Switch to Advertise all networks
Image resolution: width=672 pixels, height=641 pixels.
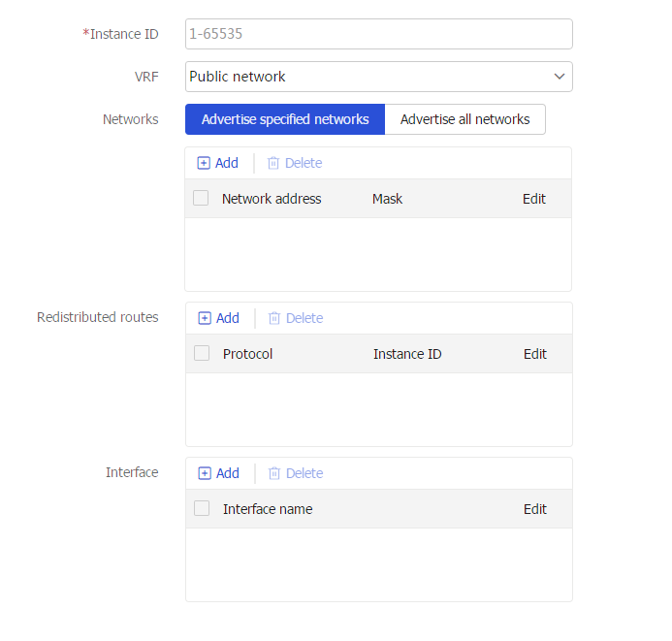pyautogui.click(x=465, y=119)
